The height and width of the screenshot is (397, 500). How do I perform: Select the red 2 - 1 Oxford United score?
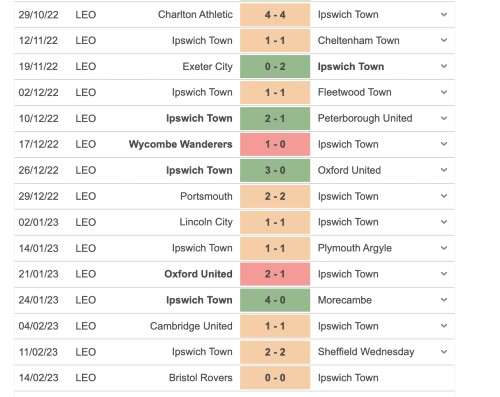[x=275, y=274]
